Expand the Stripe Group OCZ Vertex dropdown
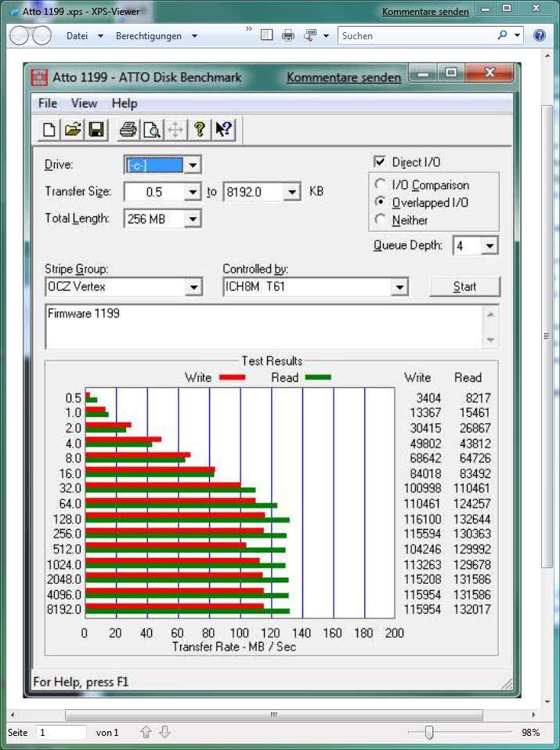Image resolution: width=560 pixels, height=750 pixels. 193,288
